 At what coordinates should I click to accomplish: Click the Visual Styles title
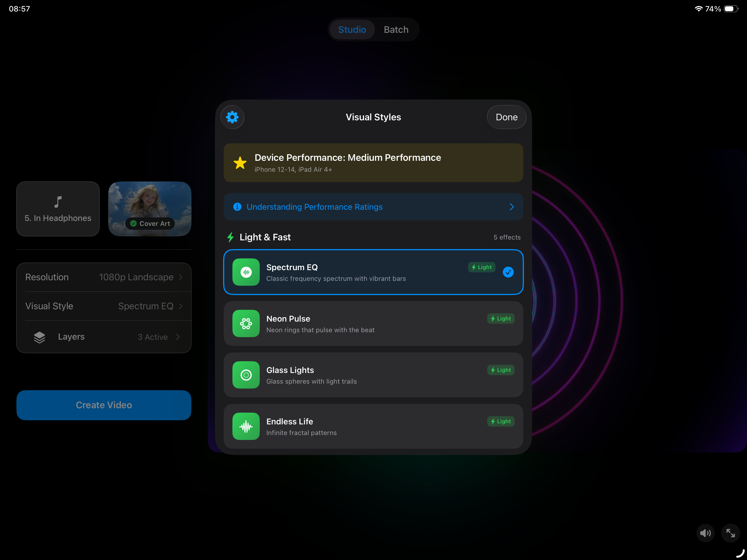(x=373, y=117)
